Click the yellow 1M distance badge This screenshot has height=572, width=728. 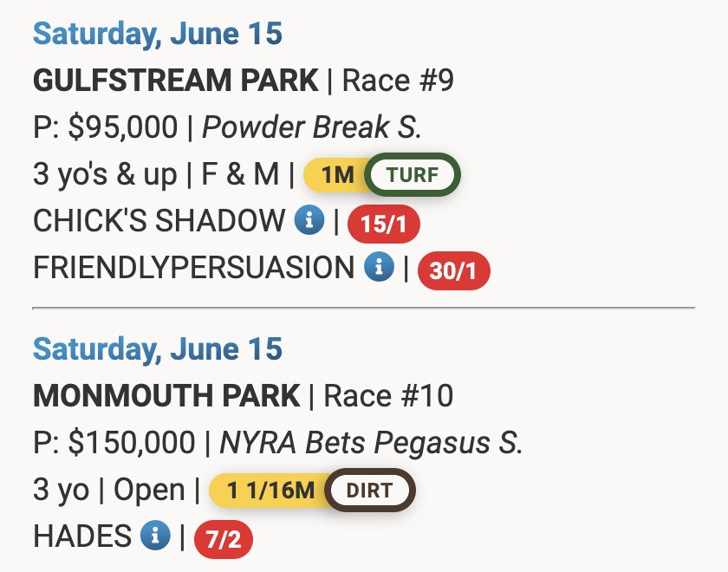tap(336, 175)
